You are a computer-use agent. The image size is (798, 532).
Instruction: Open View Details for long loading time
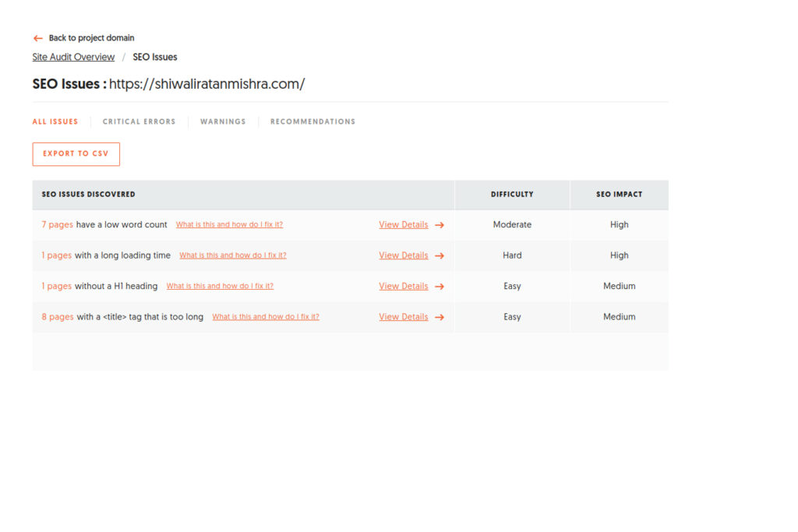403,255
